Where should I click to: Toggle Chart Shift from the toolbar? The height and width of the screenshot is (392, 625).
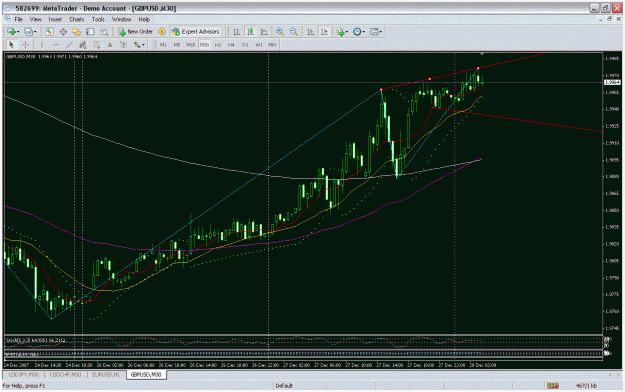(324, 32)
